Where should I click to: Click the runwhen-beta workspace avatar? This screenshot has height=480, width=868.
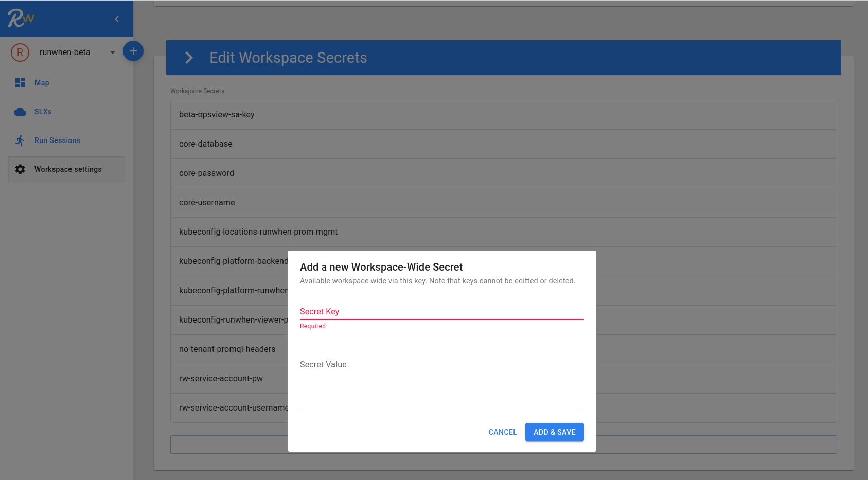(20, 52)
